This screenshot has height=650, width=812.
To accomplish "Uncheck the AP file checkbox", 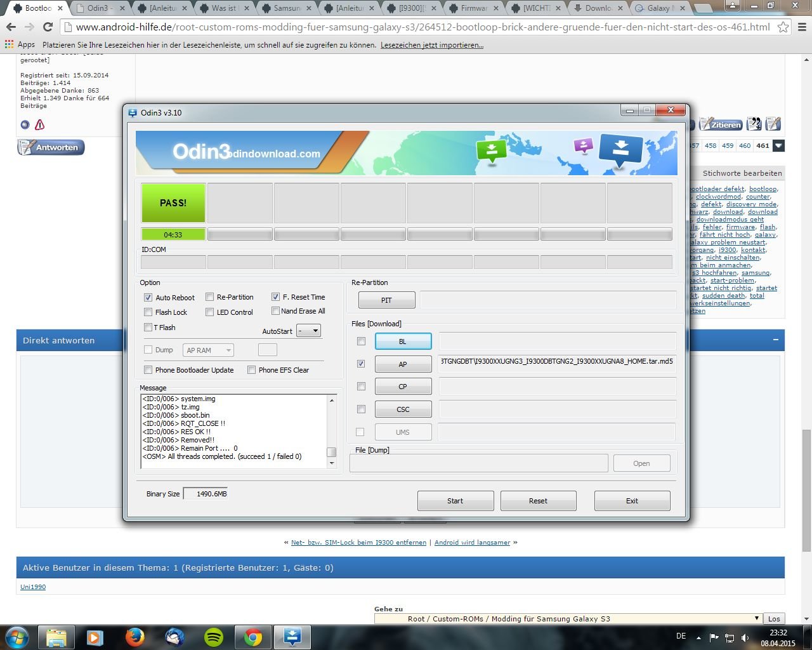I will (361, 364).
